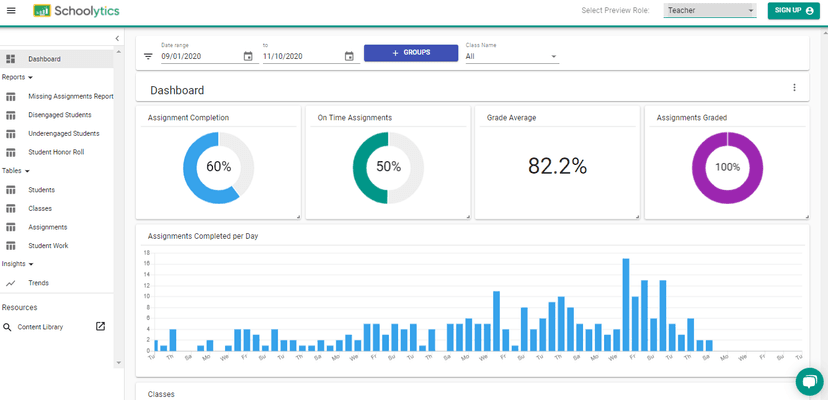The height and width of the screenshot is (400, 828).
Task: Open the Students table
Action: (42, 190)
